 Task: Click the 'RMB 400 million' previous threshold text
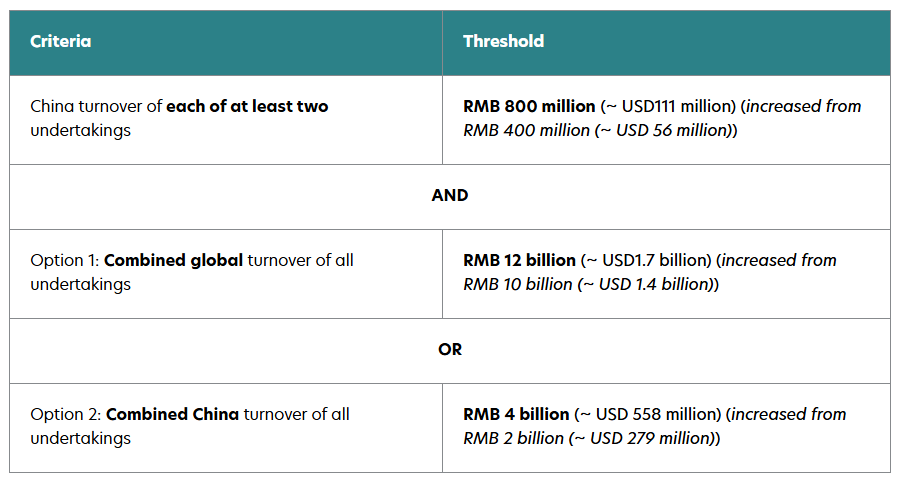tap(526, 131)
